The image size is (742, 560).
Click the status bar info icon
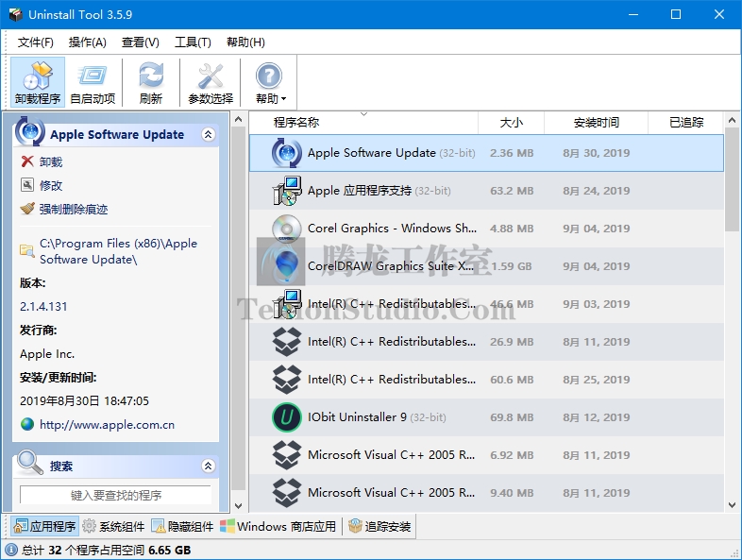tap(11, 550)
